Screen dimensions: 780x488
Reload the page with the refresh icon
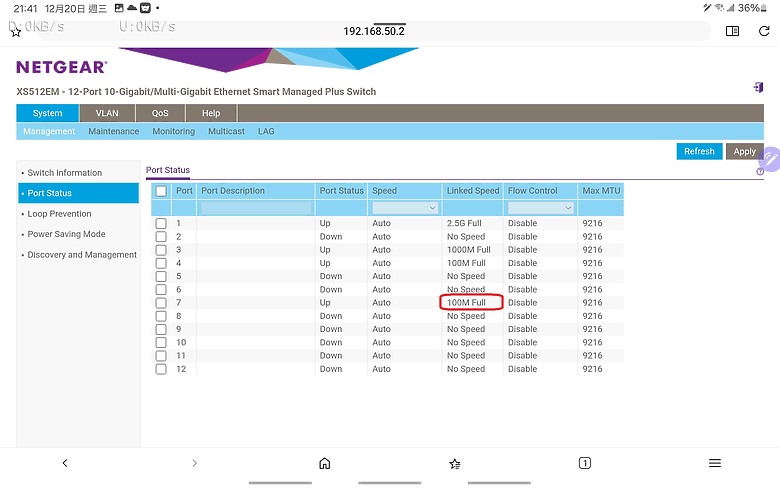click(x=764, y=31)
